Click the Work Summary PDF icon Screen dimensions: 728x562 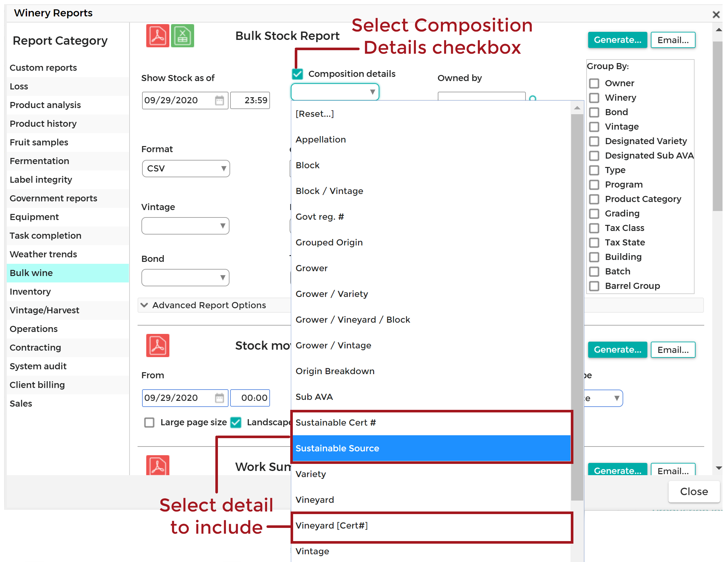click(x=158, y=465)
